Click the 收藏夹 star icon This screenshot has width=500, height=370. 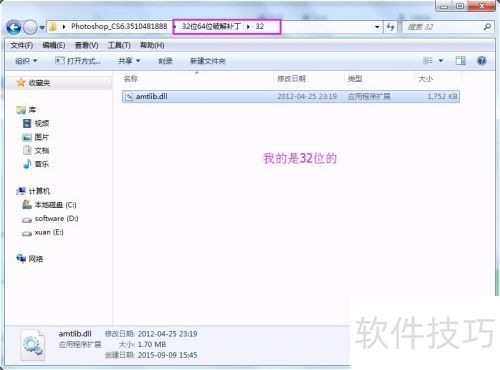point(21,82)
